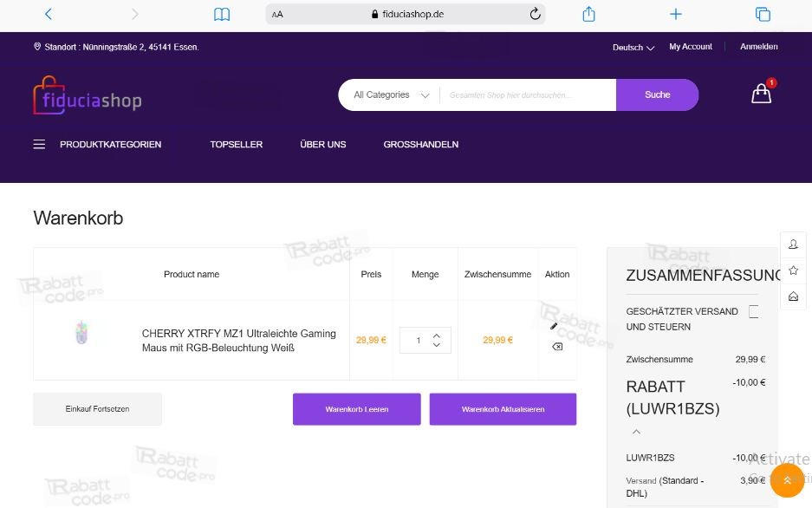Screen dimensions: 812x508
Task: Tap the Safari forward arrow
Action: (135, 14)
